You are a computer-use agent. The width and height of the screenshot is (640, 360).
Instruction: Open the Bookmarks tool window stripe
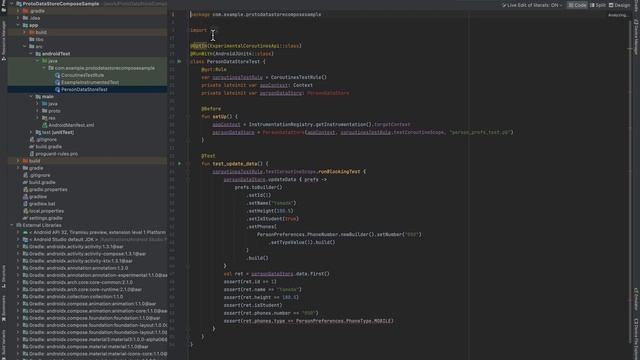tap(4, 309)
